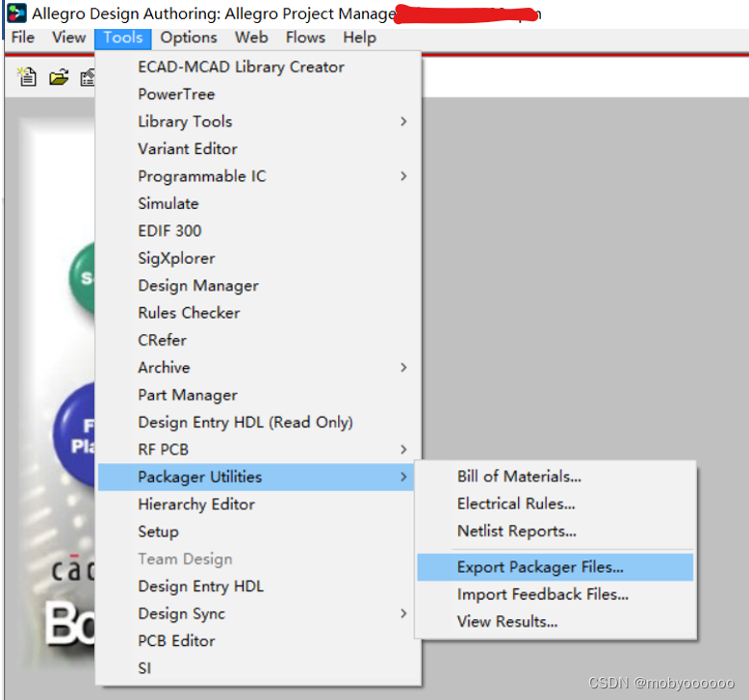Choose the Design Sync entry
The image size is (749, 700).
coord(258,613)
